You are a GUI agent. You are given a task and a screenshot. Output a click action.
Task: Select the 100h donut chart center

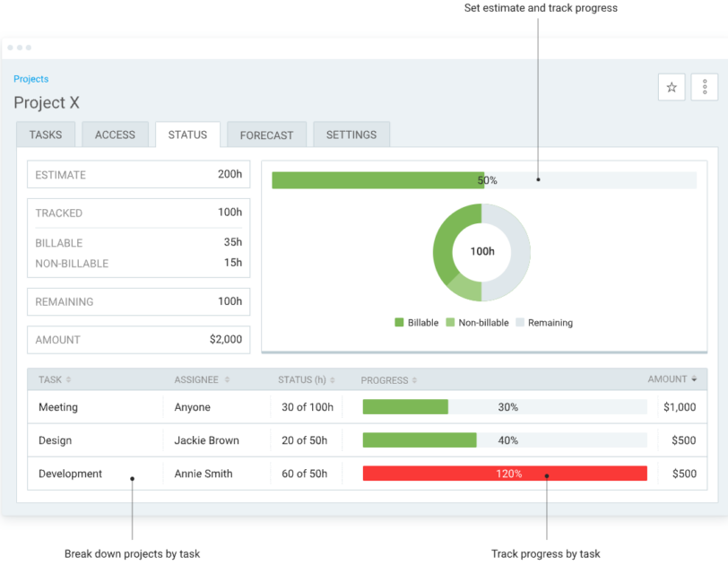(481, 251)
